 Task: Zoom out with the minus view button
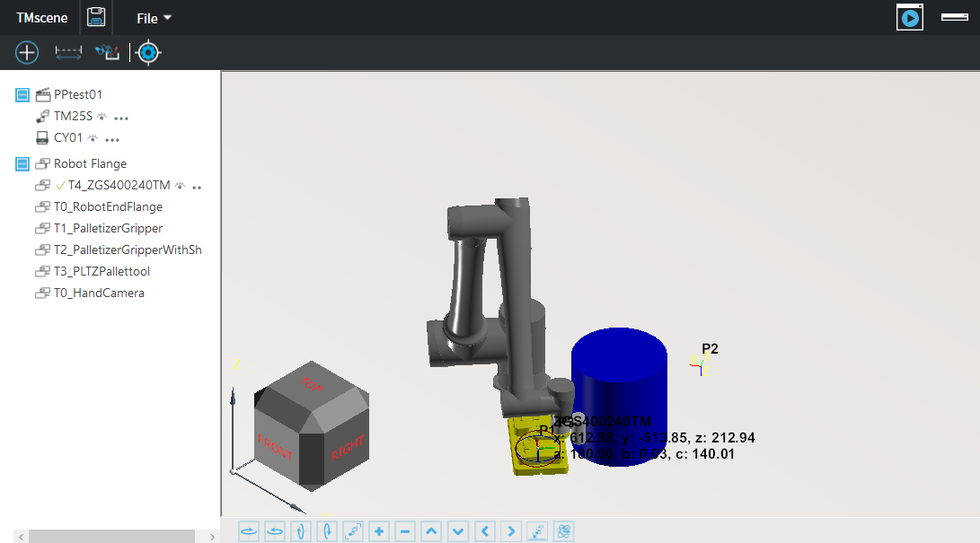coord(405,531)
